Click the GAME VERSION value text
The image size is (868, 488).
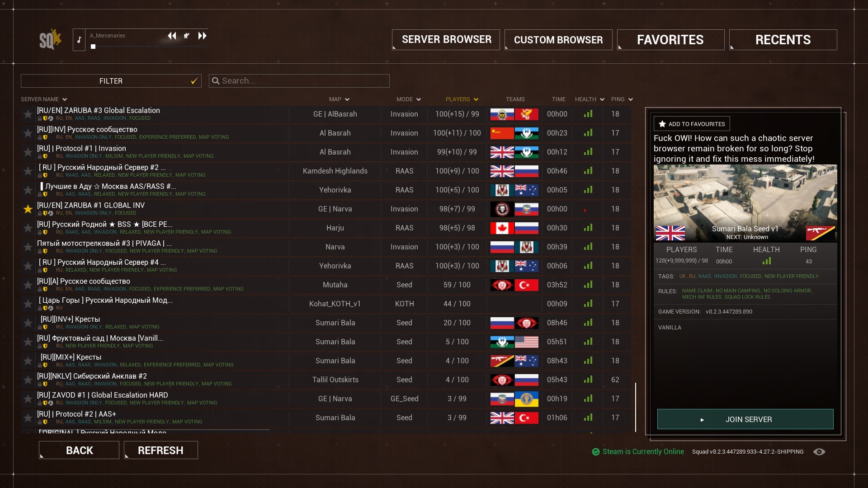click(729, 312)
